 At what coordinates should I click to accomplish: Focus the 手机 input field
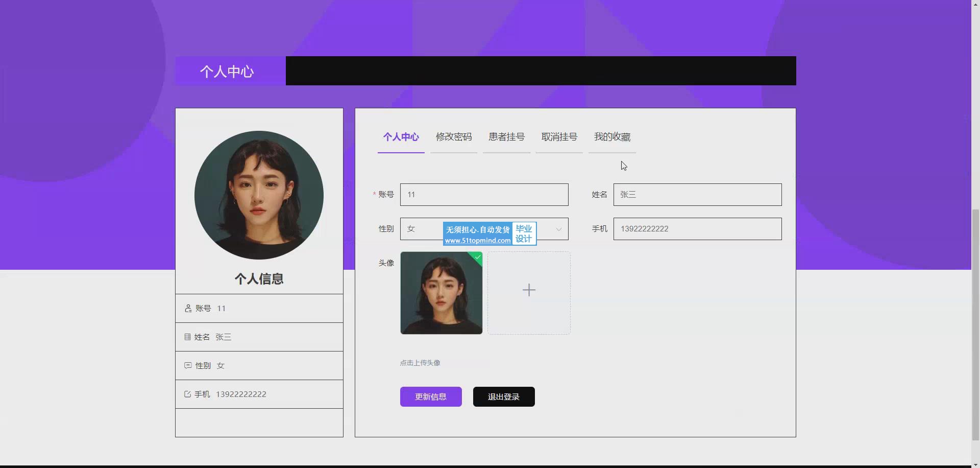pyautogui.click(x=697, y=229)
